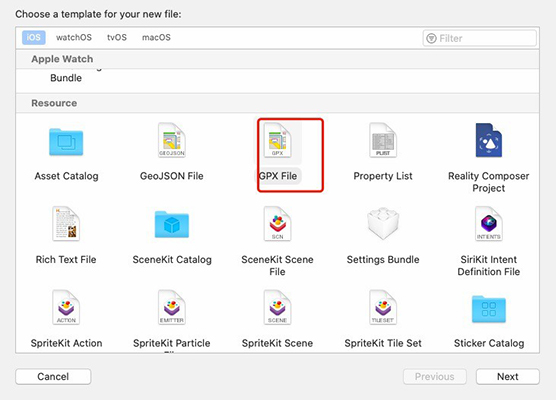Viewport: 556px width, 400px height.
Task: Click the 'Bundle' label under Apple Watch
Action: [66, 78]
